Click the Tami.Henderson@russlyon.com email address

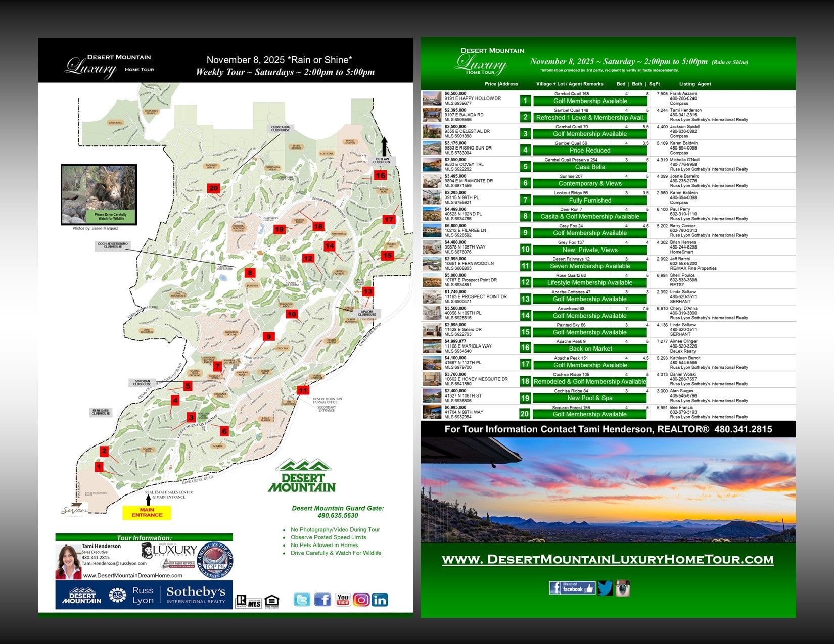pyautogui.click(x=114, y=563)
